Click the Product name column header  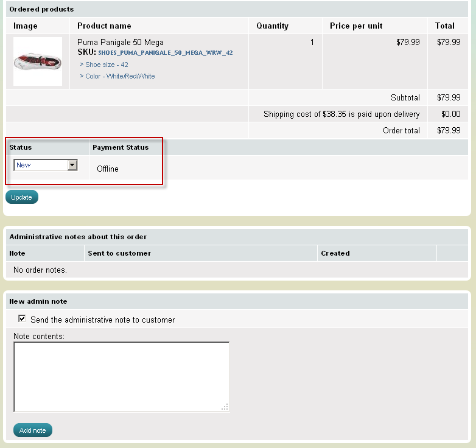click(x=104, y=26)
